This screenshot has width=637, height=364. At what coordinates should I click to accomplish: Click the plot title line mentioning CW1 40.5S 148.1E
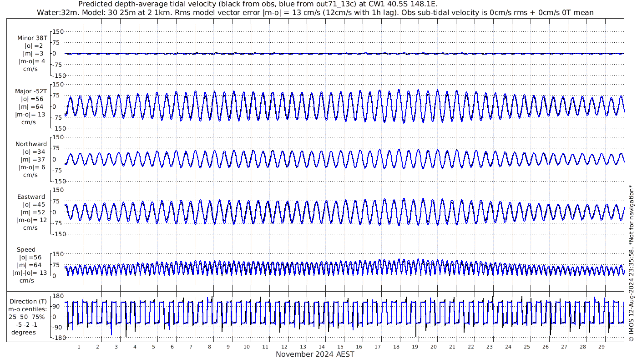258,4
